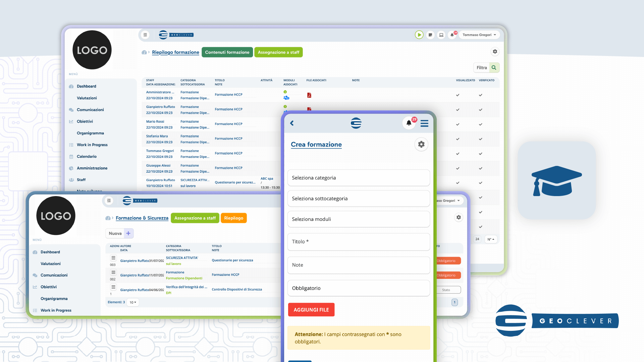Click Verificato checkmark in Tommaso Gregori row
Image resolution: width=644 pixels, height=362 pixels.
480,154
